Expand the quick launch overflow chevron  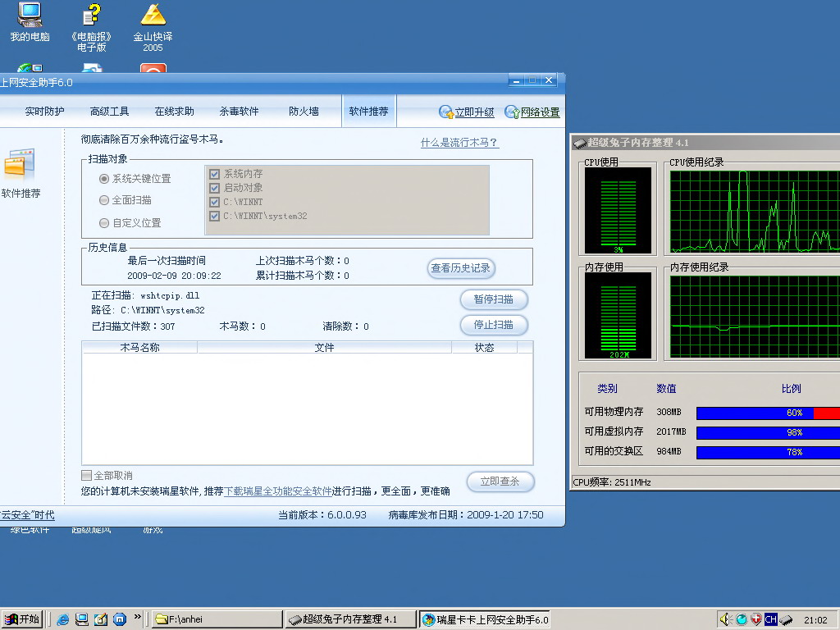pyautogui.click(x=137, y=617)
